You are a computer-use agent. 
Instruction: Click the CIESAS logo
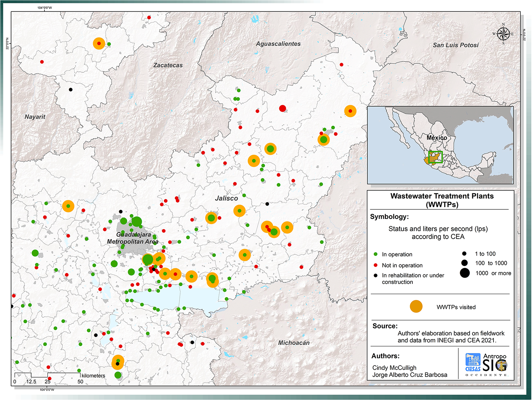click(x=473, y=363)
